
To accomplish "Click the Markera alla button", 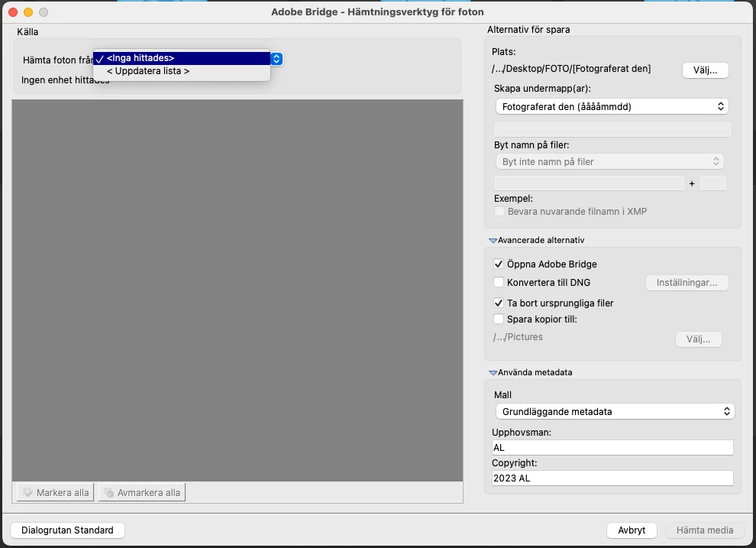I will coord(56,492).
